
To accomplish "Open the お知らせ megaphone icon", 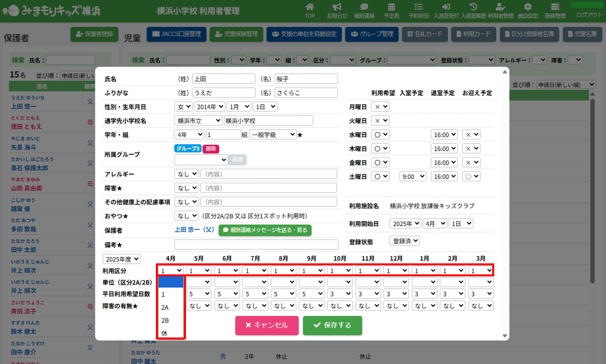I will click(337, 7).
